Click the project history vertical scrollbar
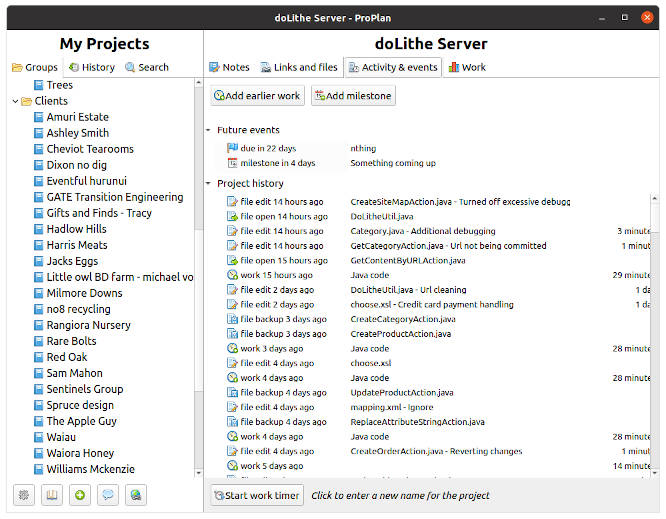Image resolution: width=666 pixels, height=519 pixels. pyautogui.click(x=655, y=335)
